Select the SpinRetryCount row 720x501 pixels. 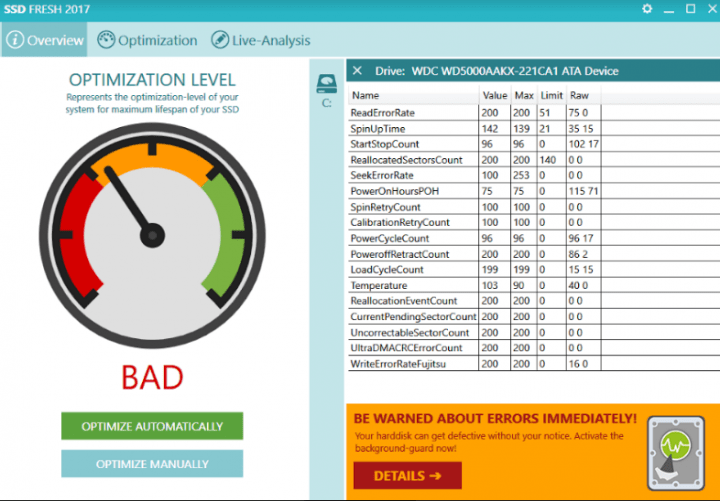pos(534,207)
